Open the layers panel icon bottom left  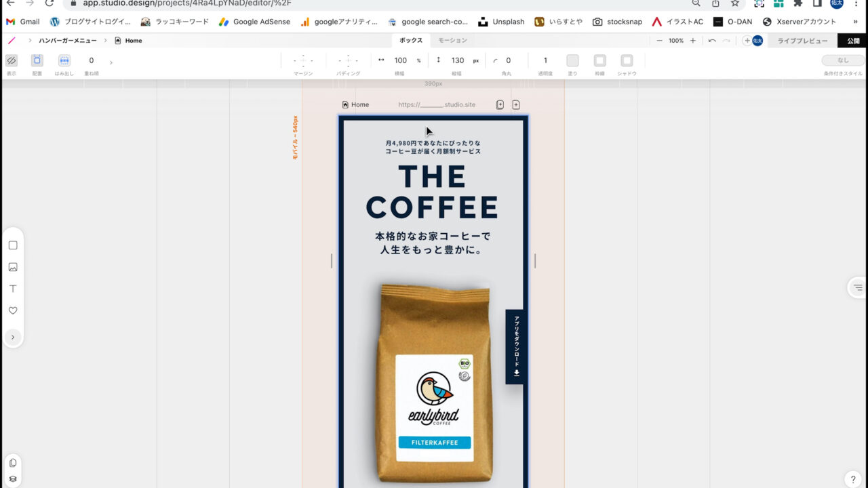coord(13,479)
